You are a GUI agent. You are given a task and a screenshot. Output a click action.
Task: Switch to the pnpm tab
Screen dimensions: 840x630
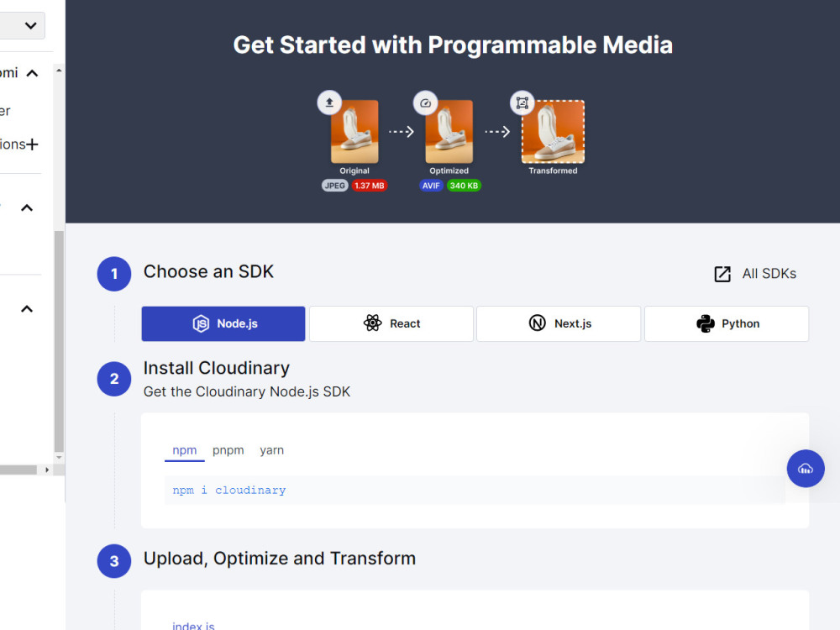(x=228, y=450)
